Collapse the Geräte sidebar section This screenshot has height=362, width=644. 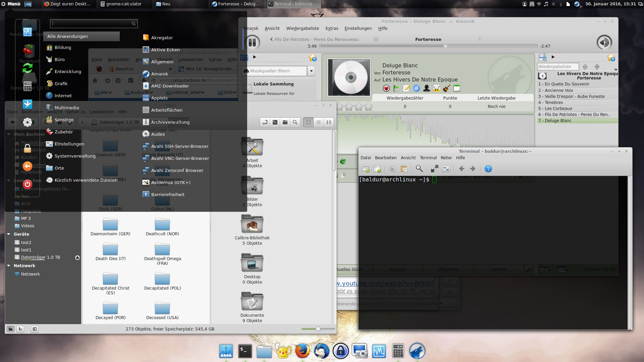pos(9,234)
